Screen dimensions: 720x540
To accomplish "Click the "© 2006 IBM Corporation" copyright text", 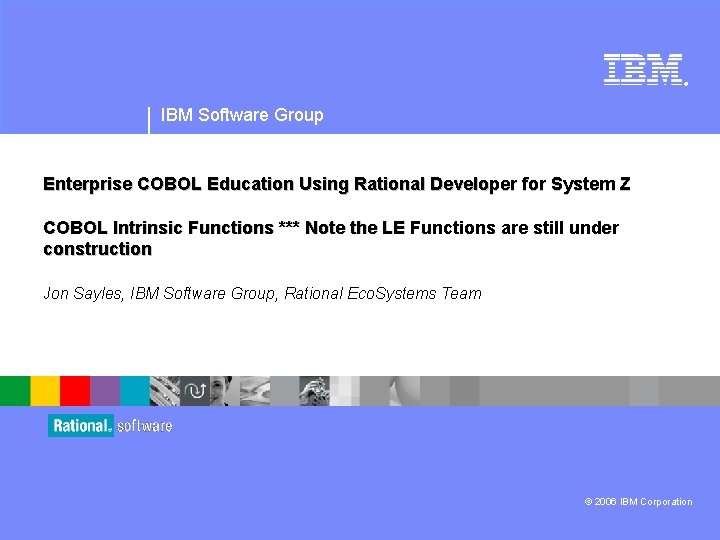I will click(x=638, y=502).
